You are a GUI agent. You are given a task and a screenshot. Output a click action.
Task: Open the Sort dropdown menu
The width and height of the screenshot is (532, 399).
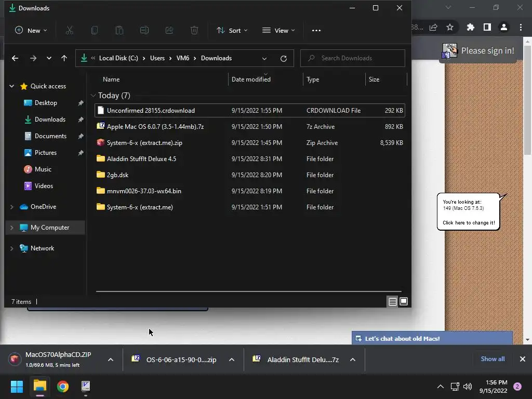point(232,31)
